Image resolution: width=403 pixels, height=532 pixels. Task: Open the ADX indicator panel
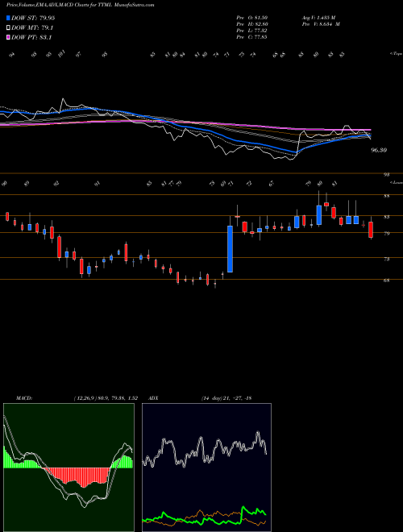[206, 468]
